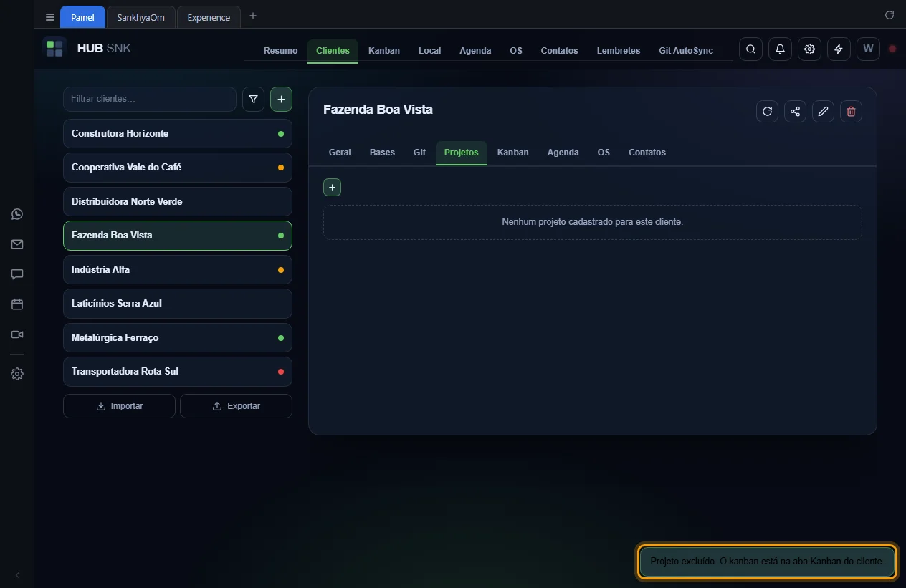Open the top OS navigation item
Image resolution: width=906 pixels, height=588 pixels.
pyautogui.click(x=516, y=51)
